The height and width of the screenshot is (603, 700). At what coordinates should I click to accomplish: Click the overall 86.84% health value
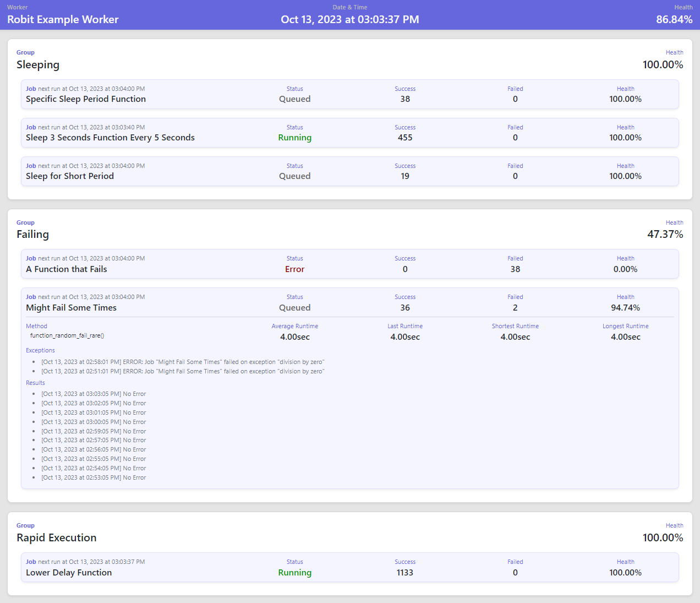coord(674,19)
